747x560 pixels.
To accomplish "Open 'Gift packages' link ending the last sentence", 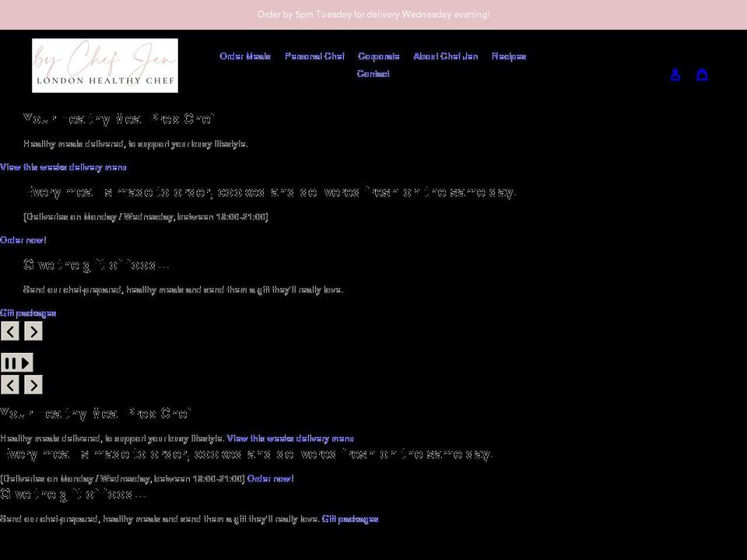I will (350, 519).
